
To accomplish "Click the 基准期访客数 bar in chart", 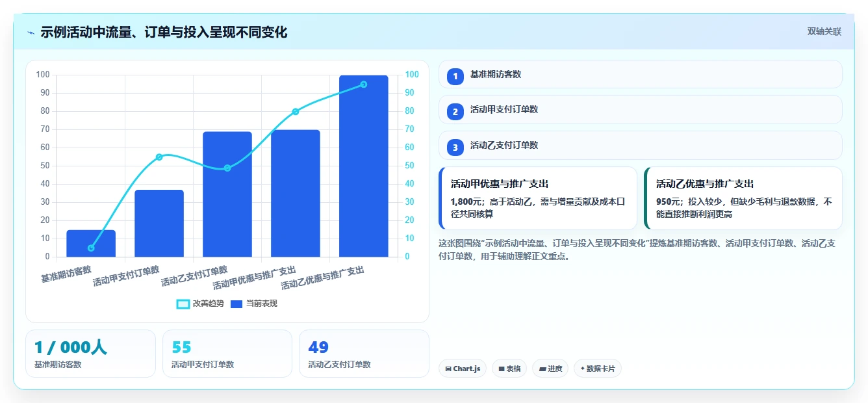I will click(x=91, y=243).
